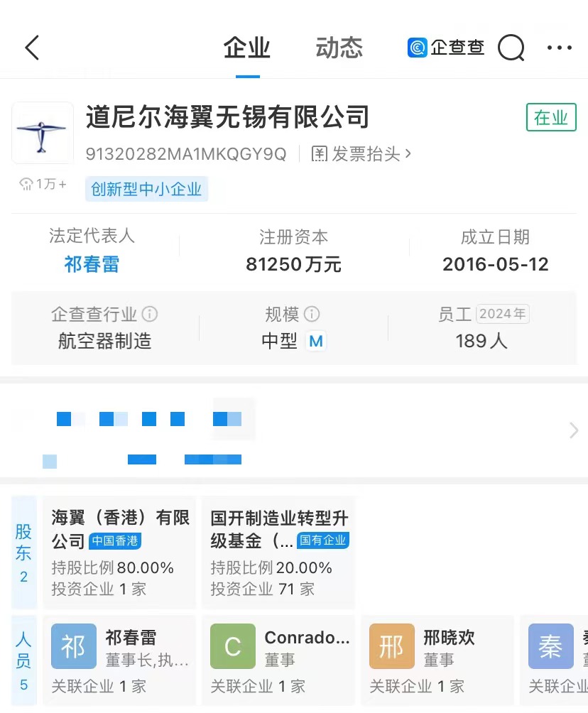Tap the 创新型中小企业 tag
Viewport: 588px width, 713px height.
tap(146, 189)
